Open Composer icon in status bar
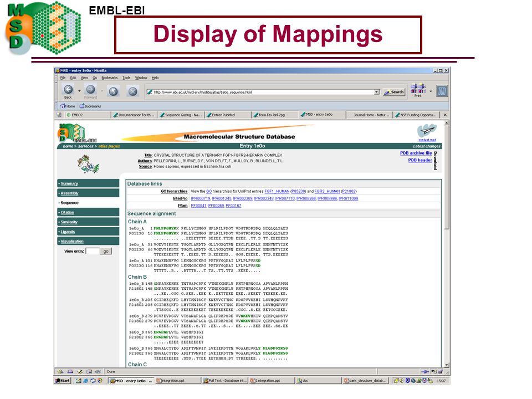 (80, 371)
